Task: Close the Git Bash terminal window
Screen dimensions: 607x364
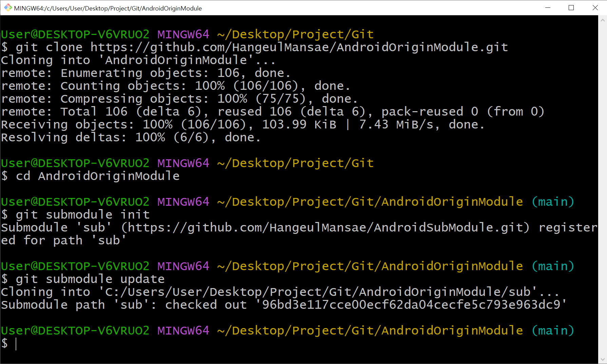Action: pos(595,8)
